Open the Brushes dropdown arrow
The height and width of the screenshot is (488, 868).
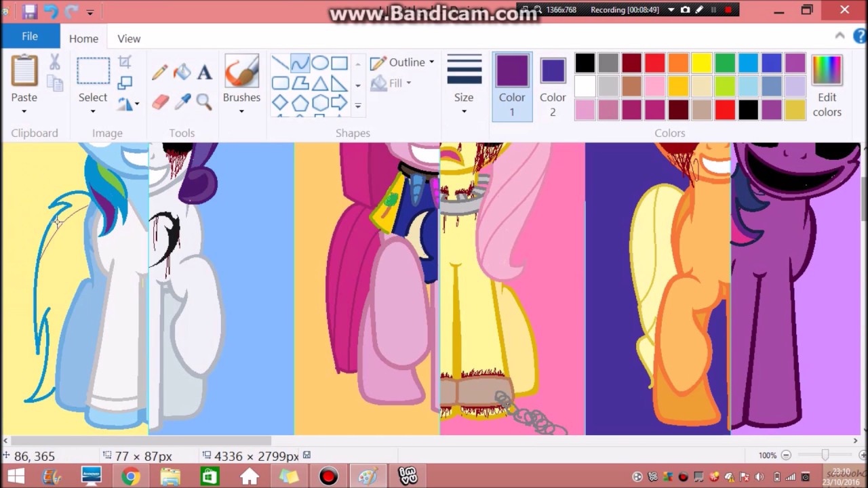coord(241,112)
